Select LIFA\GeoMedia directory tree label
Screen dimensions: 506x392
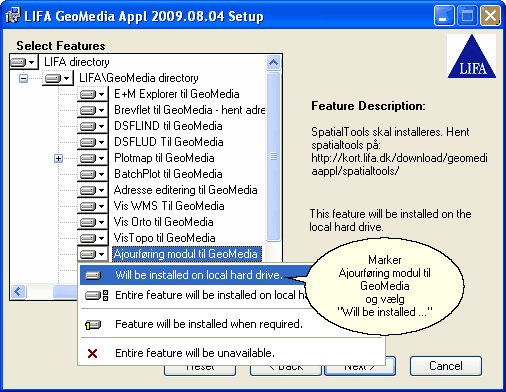pyautogui.click(x=139, y=78)
